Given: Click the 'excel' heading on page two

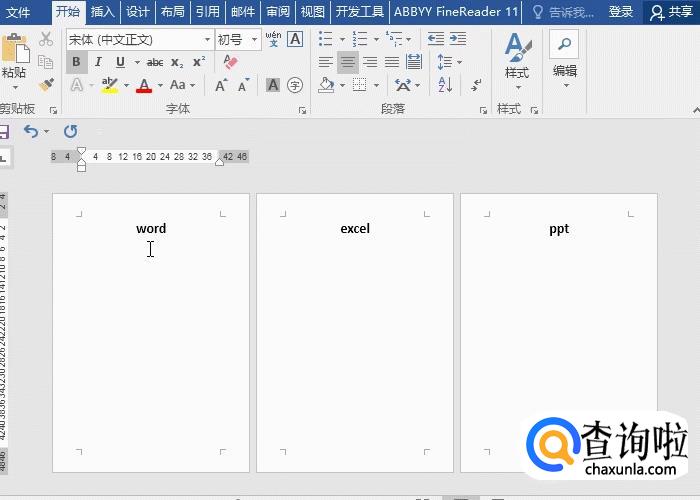Looking at the screenshot, I should click(355, 229).
